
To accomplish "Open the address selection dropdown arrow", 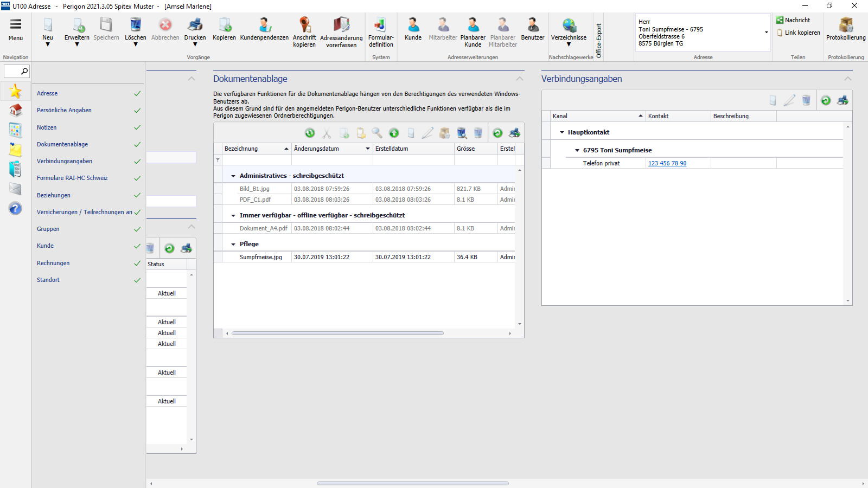I will 766,33.
